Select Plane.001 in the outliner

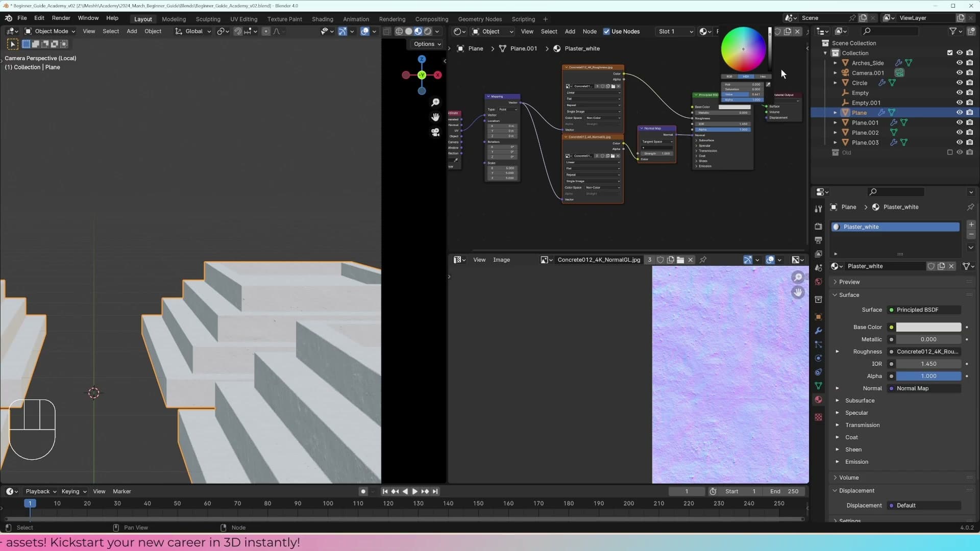point(865,123)
